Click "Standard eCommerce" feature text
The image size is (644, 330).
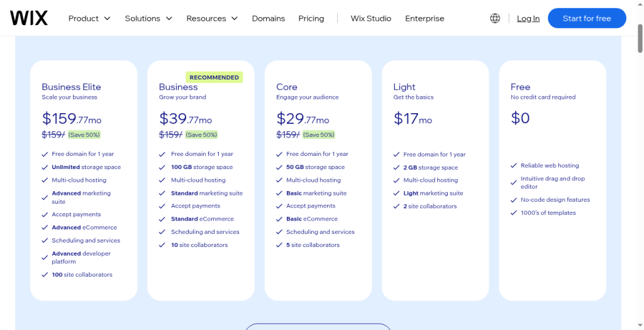[203, 219]
